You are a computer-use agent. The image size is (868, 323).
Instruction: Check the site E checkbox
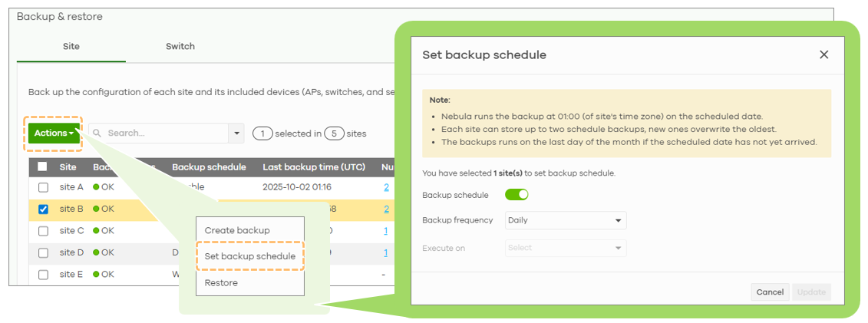[43, 274]
